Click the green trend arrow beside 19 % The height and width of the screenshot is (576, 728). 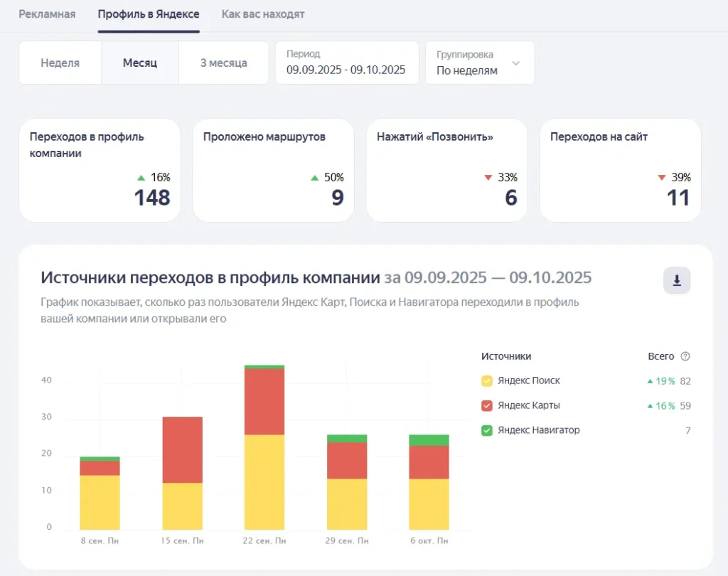[650, 381]
